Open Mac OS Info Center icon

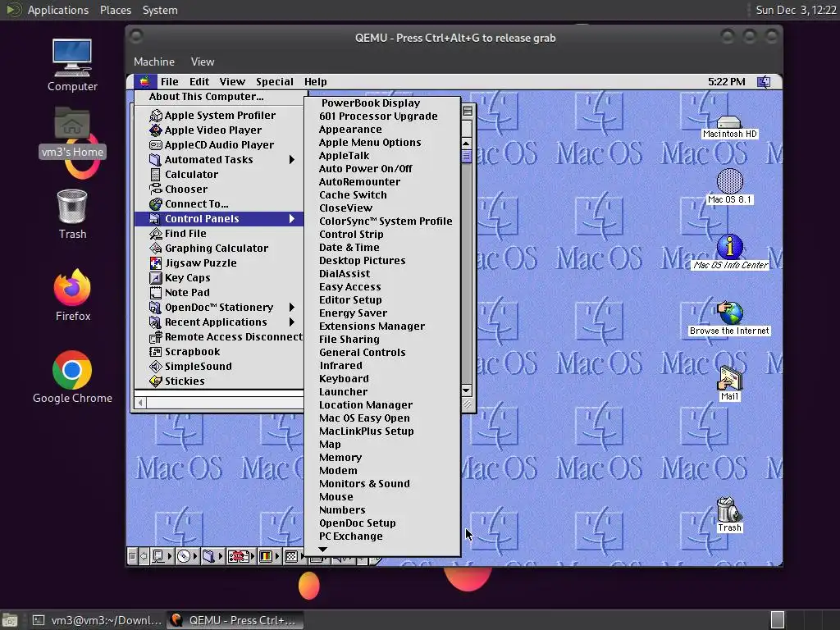pyautogui.click(x=730, y=253)
